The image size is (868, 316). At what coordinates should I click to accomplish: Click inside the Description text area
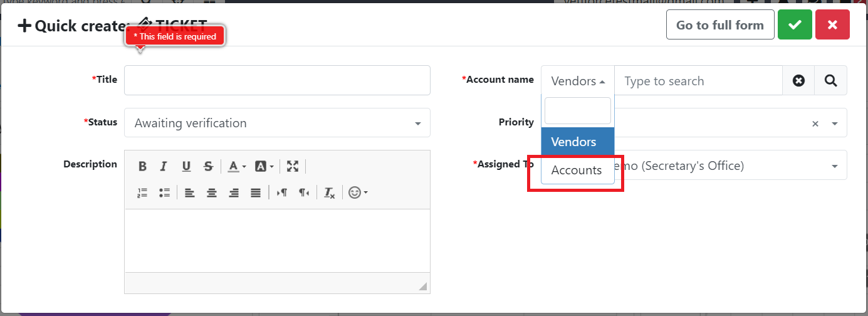click(x=277, y=241)
